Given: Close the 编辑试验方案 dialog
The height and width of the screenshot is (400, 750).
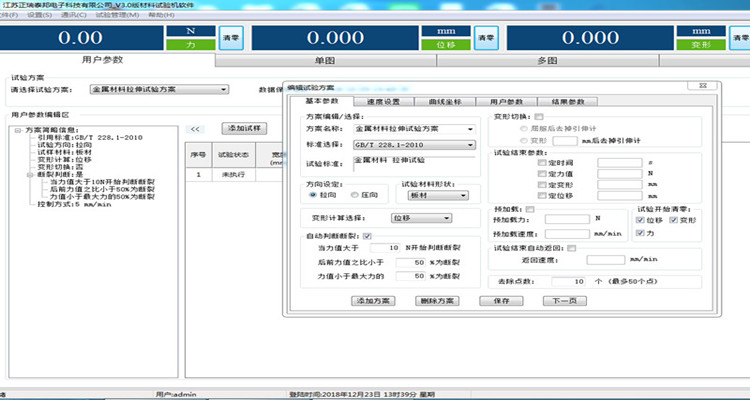Looking at the screenshot, I should 702,89.
